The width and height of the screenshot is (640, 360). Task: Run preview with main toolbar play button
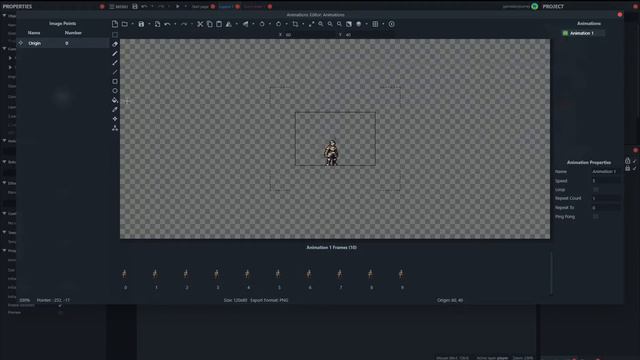178,7
